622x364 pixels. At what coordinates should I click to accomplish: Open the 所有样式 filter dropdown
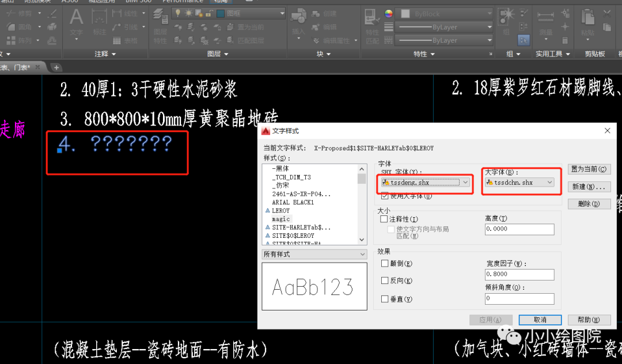tap(314, 254)
